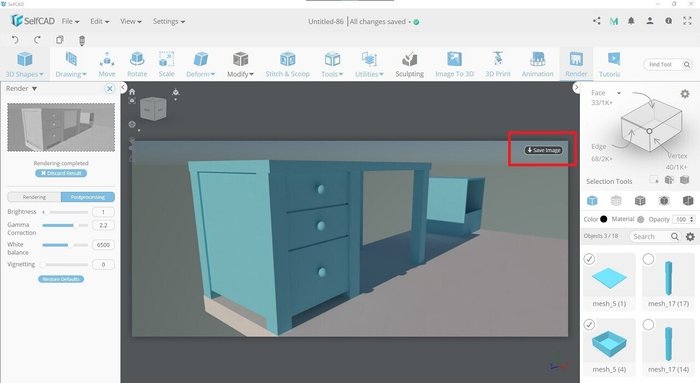
Task: Click the render preview thumbnail
Action: pyautogui.click(x=61, y=127)
